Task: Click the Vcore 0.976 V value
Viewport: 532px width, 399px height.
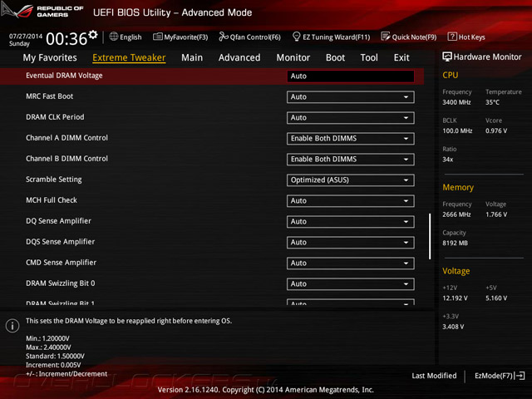Action: coord(496,131)
